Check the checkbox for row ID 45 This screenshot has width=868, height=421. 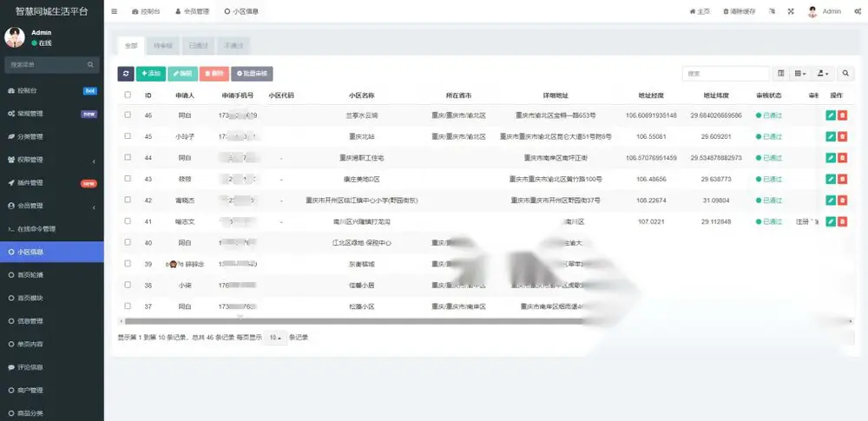pos(128,135)
